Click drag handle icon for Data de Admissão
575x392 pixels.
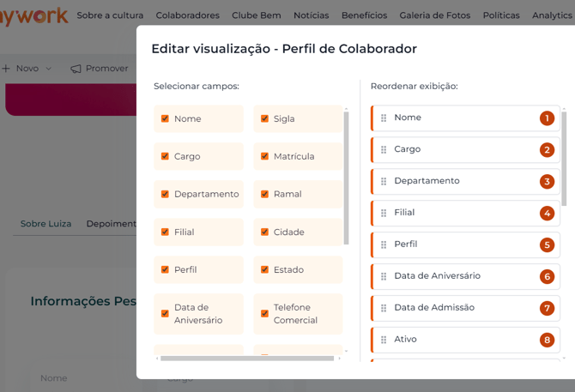(x=384, y=309)
